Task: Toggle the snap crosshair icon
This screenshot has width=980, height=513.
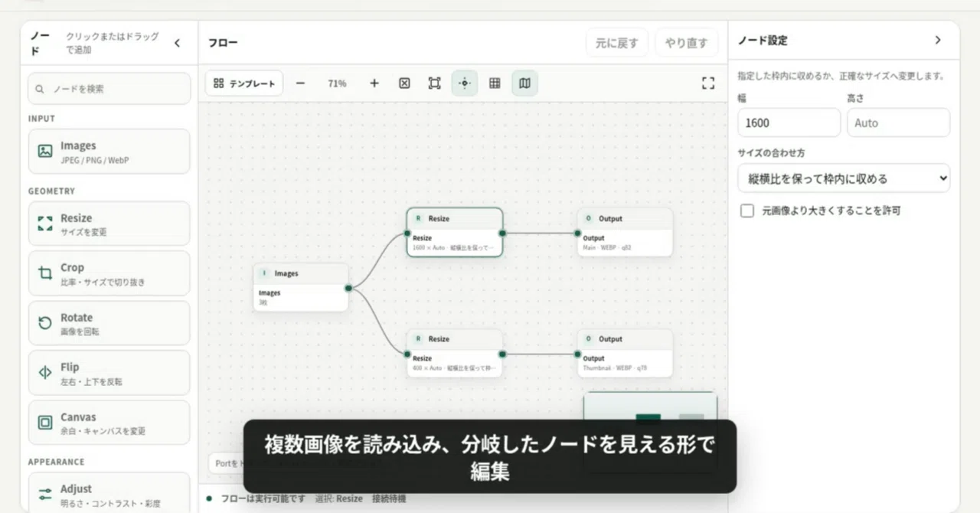Action: coord(465,83)
